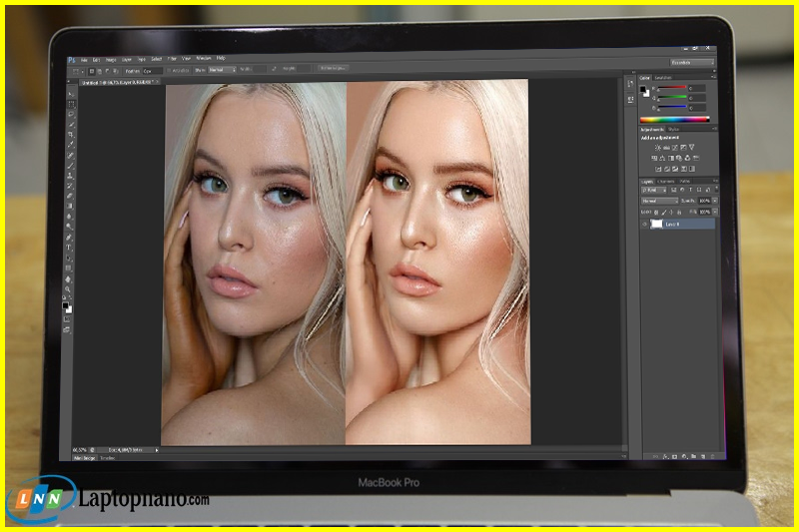Switch to the Swatches tab
This screenshot has height=532, width=799.
coord(662,77)
